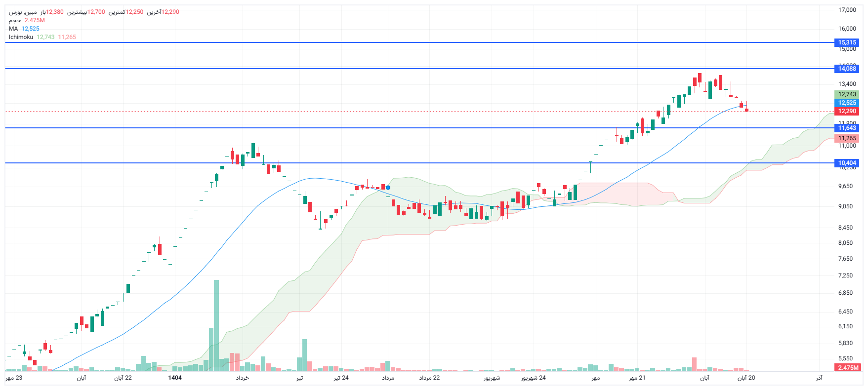The height and width of the screenshot is (390, 868).
Task: Click the 1404 year label on time axis
Action: pos(175,378)
